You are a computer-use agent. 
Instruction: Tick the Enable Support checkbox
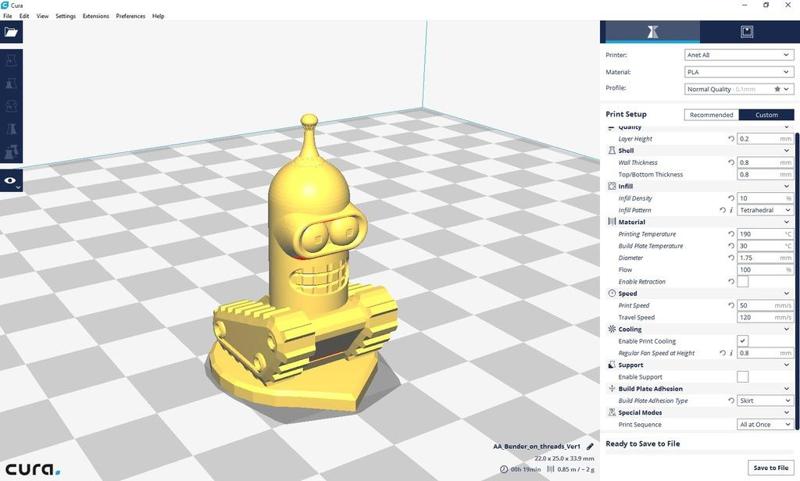(743, 376)
